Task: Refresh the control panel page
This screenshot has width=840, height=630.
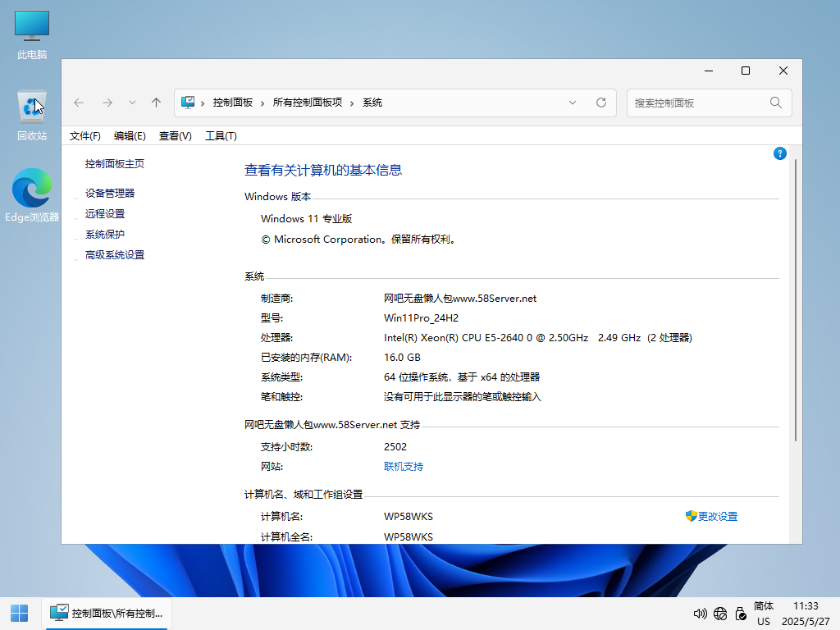Action: click(x=601, y=103)
